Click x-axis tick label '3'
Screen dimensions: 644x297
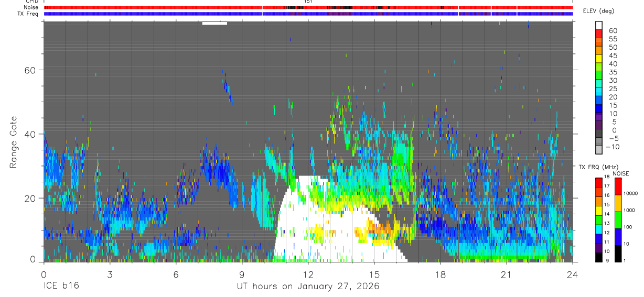pyautogui.click(x=110, y=274)
